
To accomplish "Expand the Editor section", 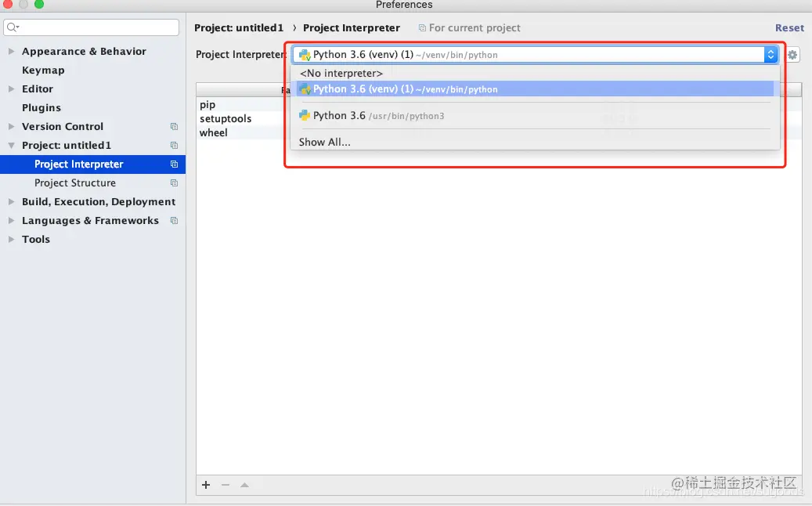I will coord(11,89).
